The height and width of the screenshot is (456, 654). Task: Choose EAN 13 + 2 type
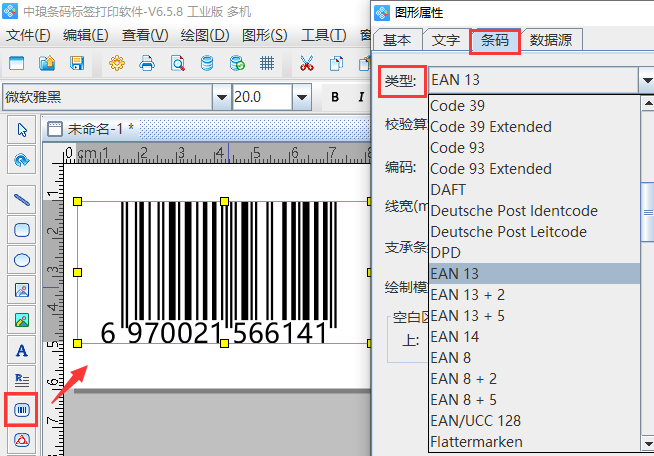534,295
